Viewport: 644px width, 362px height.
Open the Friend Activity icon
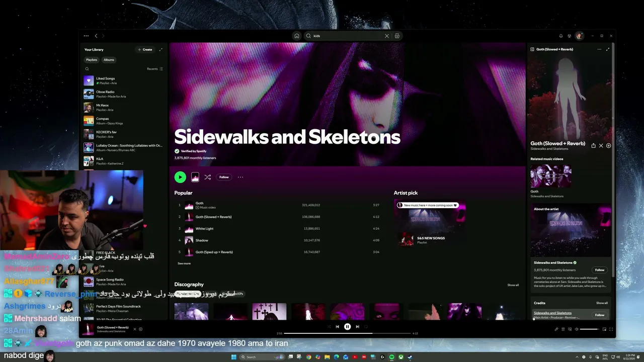(570, 36)
